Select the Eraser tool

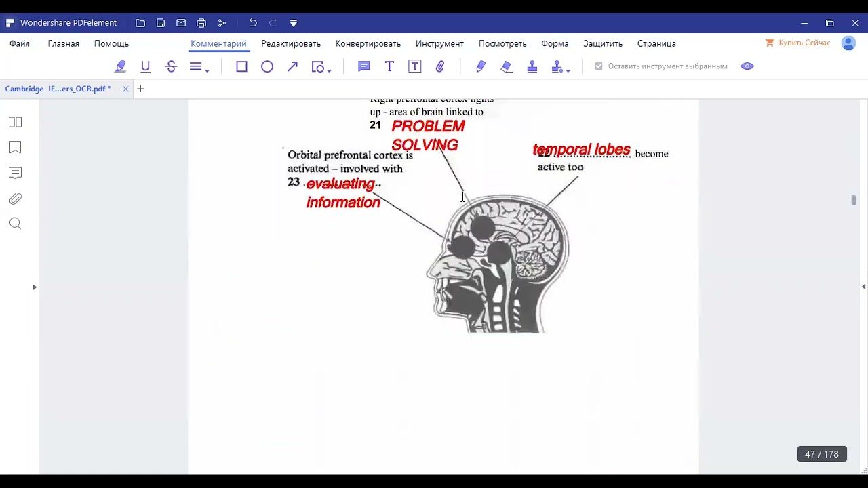[506, 66]
